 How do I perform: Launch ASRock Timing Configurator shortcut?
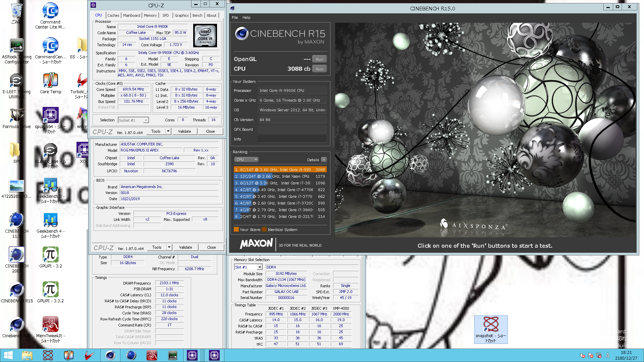16,51
